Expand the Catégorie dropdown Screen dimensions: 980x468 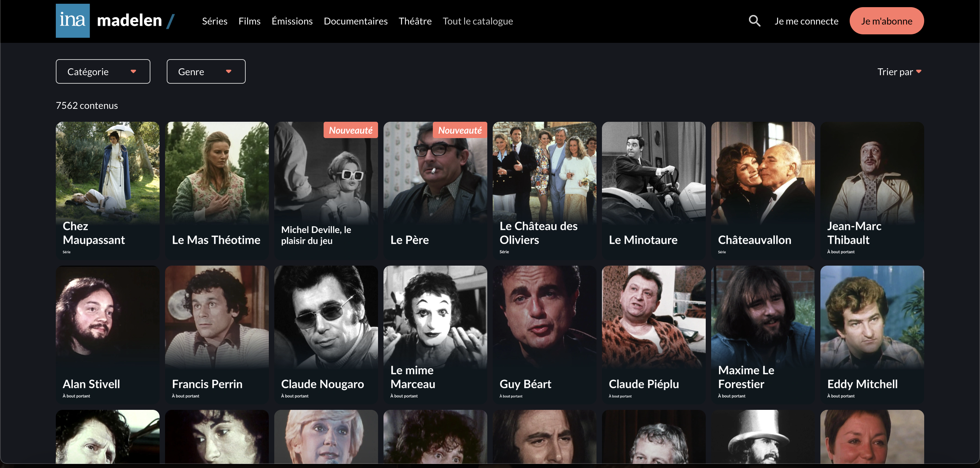[x=103, y=71]
